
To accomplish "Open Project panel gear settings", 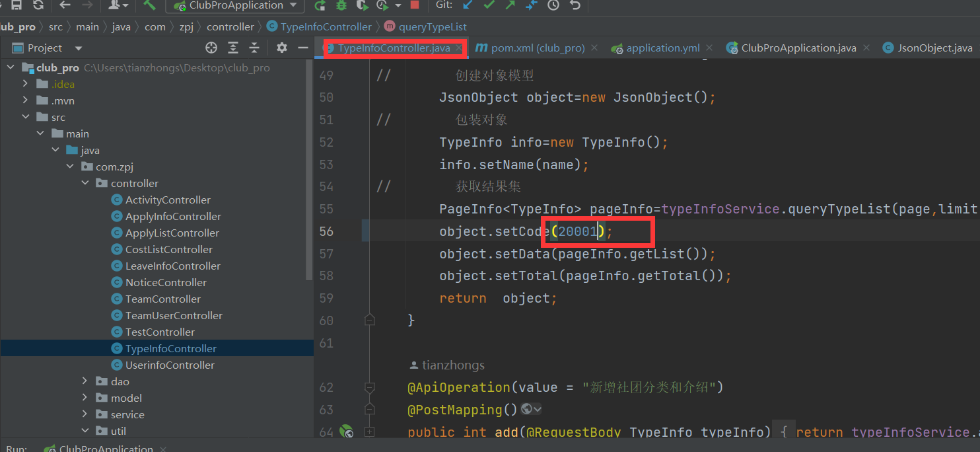I will pyautogui.click(x=282, y=48).
